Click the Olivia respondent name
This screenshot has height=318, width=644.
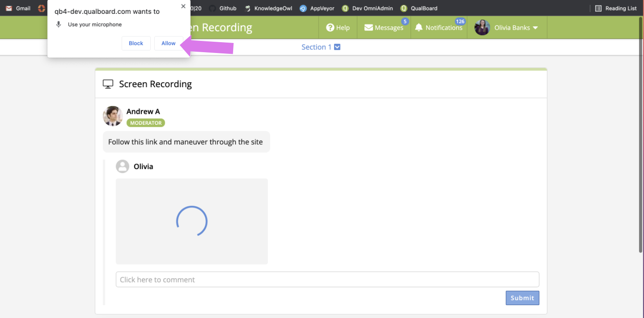[143, 167]
